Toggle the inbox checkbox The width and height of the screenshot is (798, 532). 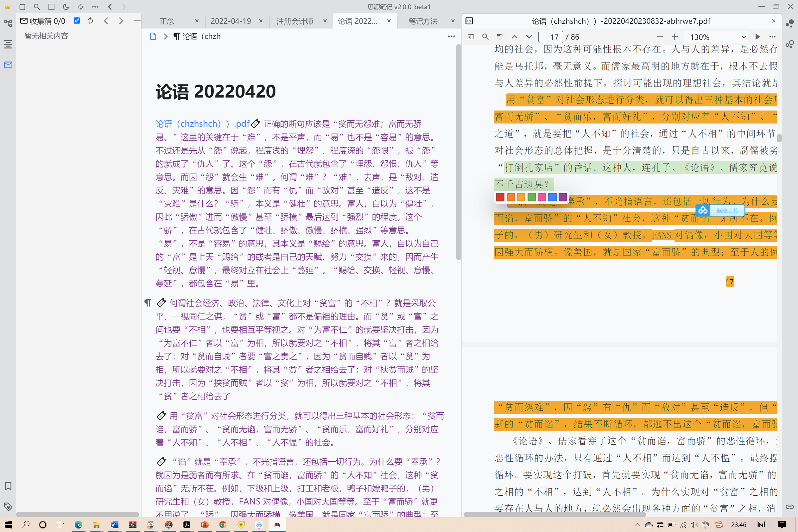[77, 21]
